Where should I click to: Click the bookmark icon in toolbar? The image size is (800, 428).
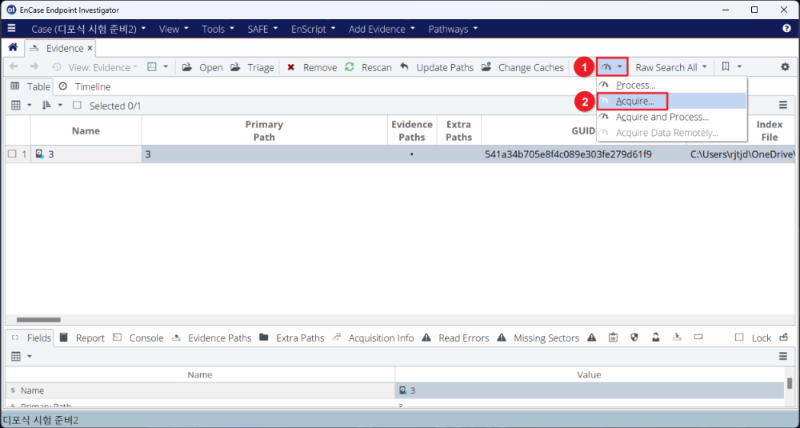point(726,67)
